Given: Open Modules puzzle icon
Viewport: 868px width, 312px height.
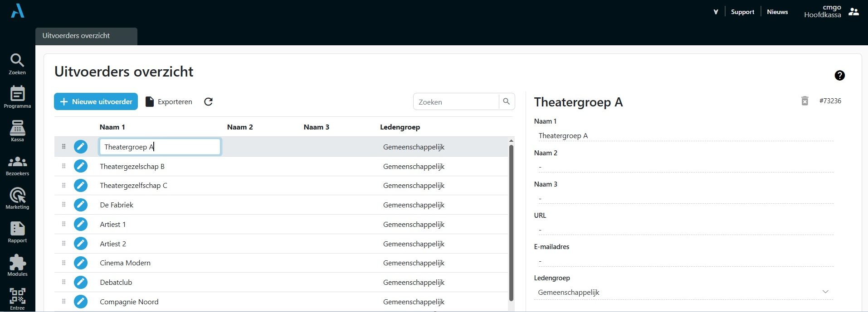Looking at the screenshot, I should [17, 265].
